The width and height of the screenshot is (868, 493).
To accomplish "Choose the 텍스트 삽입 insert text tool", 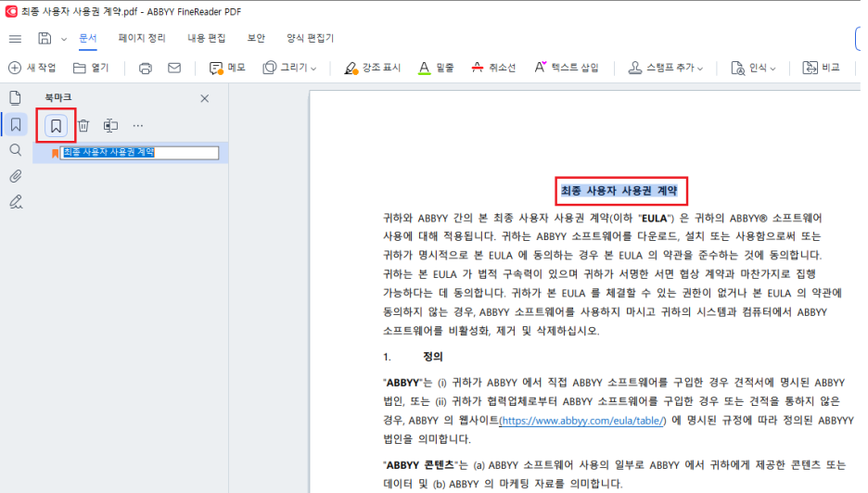I will pos(567,68).
